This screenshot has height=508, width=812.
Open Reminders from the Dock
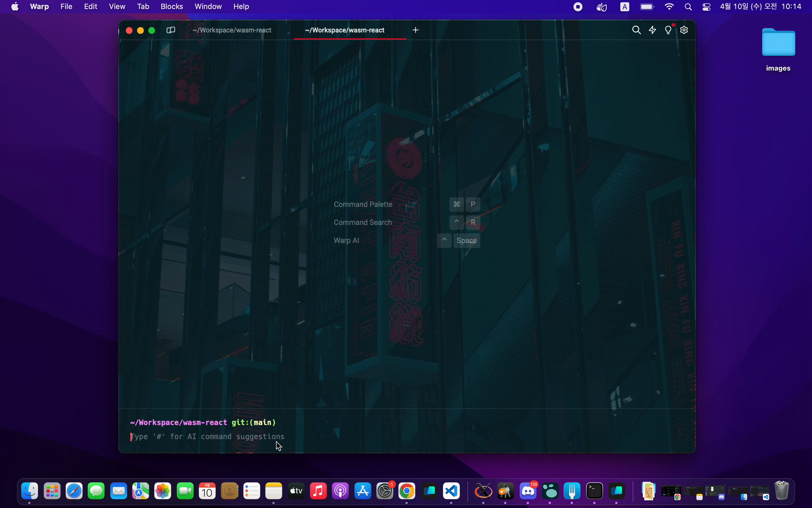252,491
